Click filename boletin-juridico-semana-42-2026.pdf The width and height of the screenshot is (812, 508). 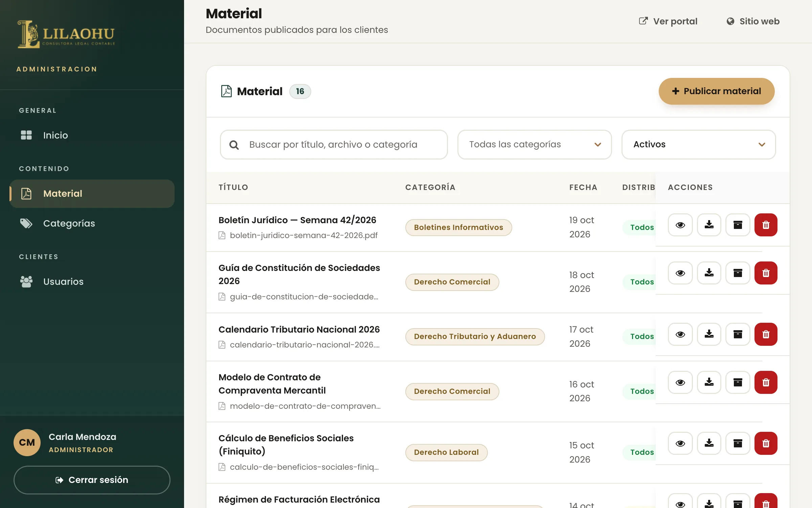(x=304, y=235)
